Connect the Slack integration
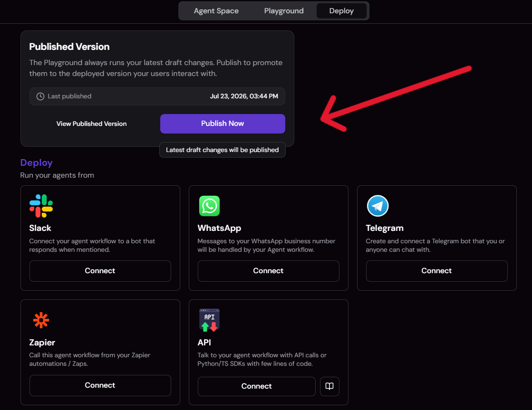 [100, 271]
